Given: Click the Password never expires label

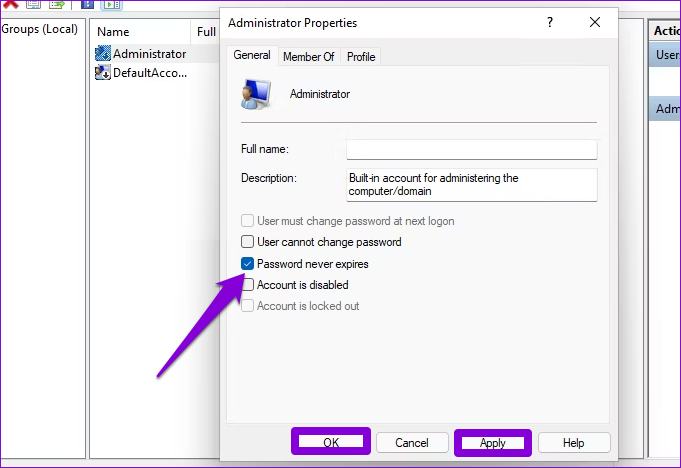Looking at the screenshot, I should coord(313,264).
